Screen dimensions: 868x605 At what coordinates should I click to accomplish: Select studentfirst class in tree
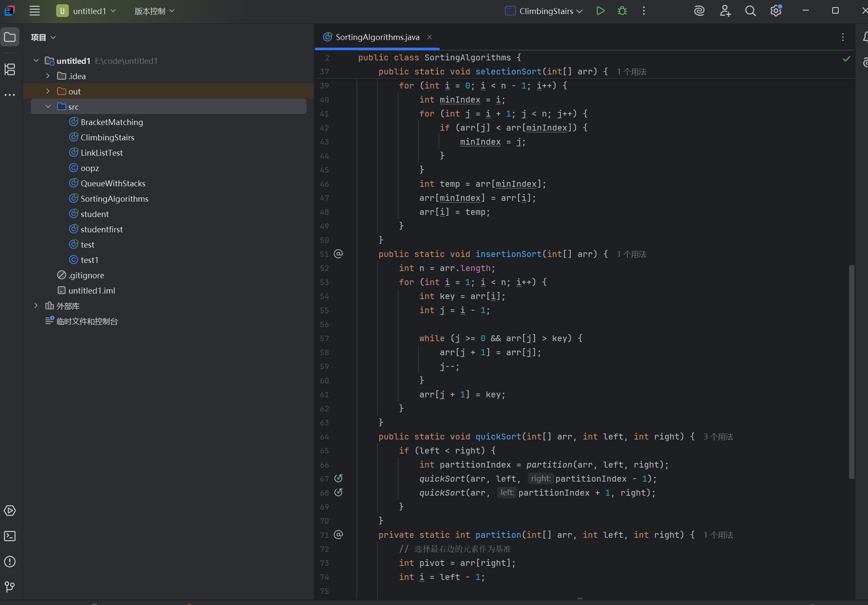coord(96,229)
